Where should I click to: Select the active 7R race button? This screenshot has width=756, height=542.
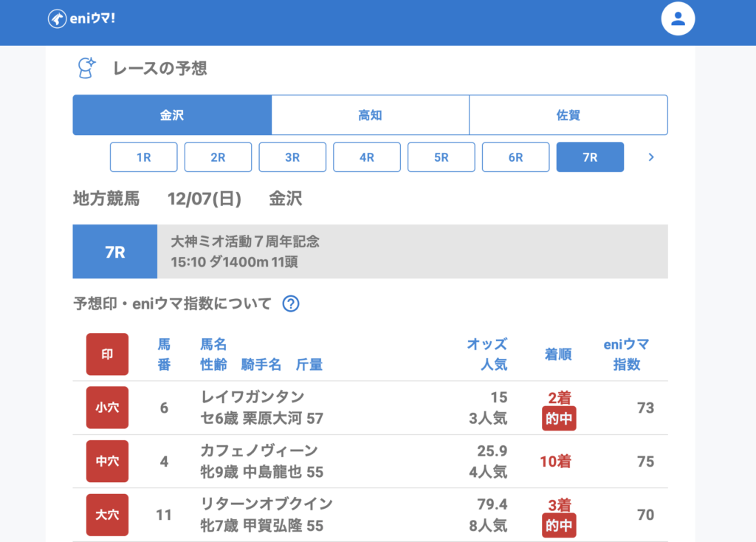tap(590, 157)
